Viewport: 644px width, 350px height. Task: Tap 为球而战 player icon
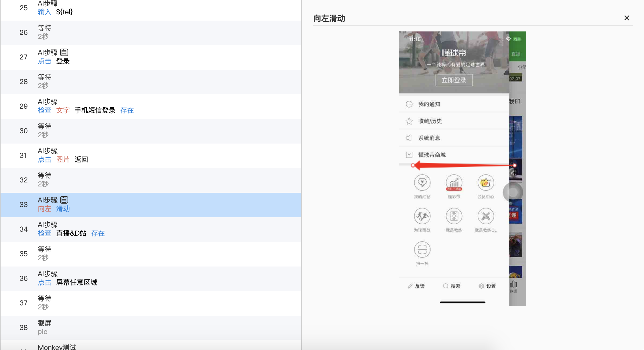[x=422, y=216]
